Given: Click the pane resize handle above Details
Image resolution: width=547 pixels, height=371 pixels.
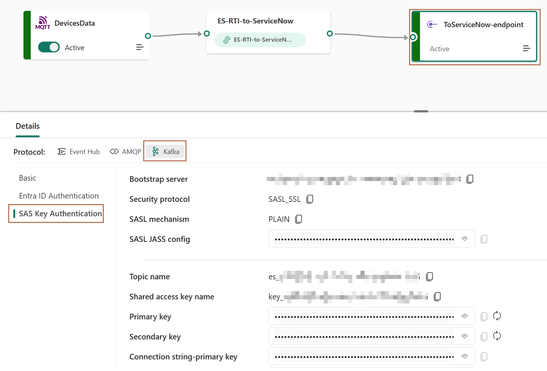Looking at the screenshot, I should (x=421, y=111).
